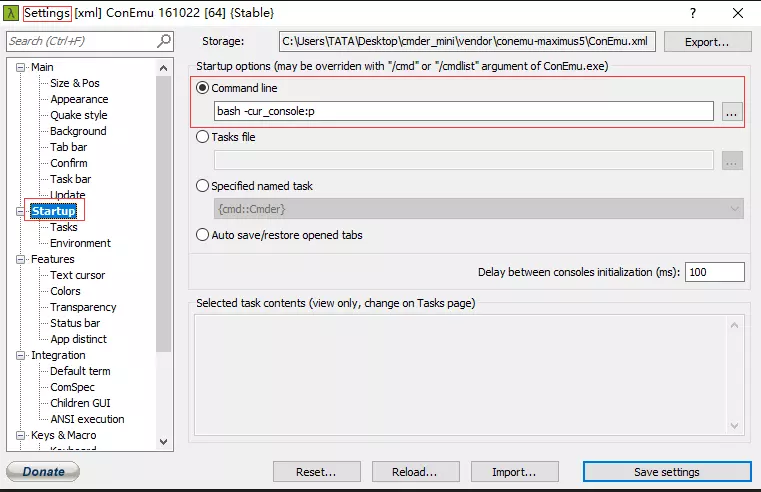Screen dimensions: 761x492
Task: Click task contents scrollbar down arrow
Action: click(x=734, y=426)
